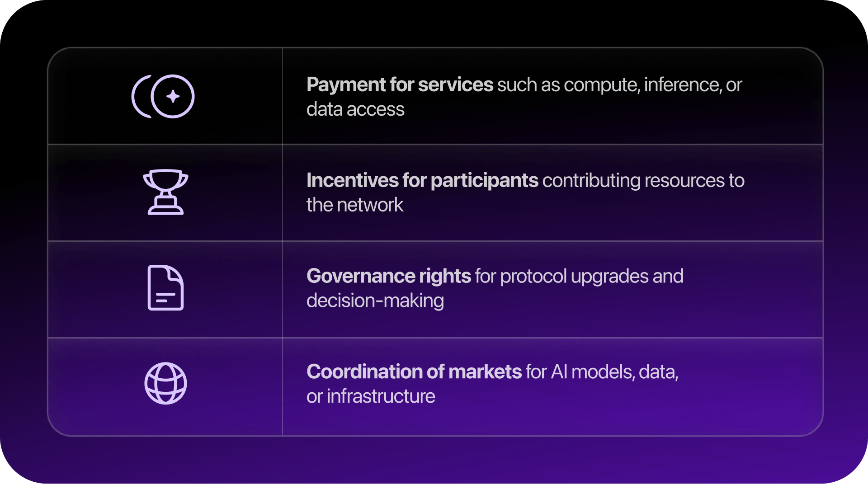
Task: Select the 'Incentives for participants' heading
Action: (x=422, y=181)
